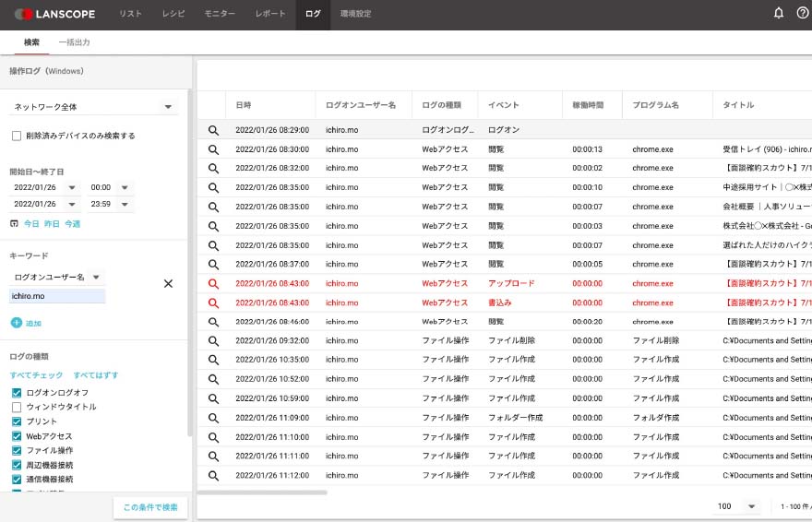The height and width of the screenshot is (522, 812).
Task: Select ログ menu
Action: [313, 14]
